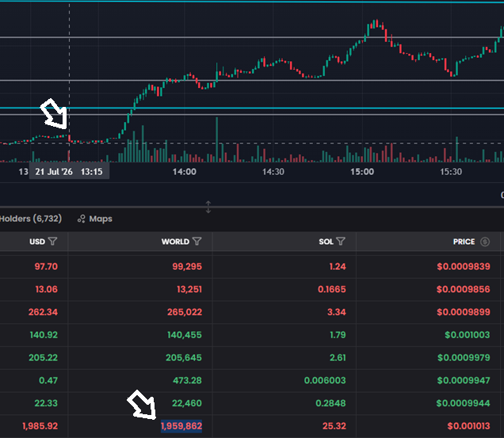Select the 473.28 WORLD amount
504x438 pixels.
click(x=187, y=380)
